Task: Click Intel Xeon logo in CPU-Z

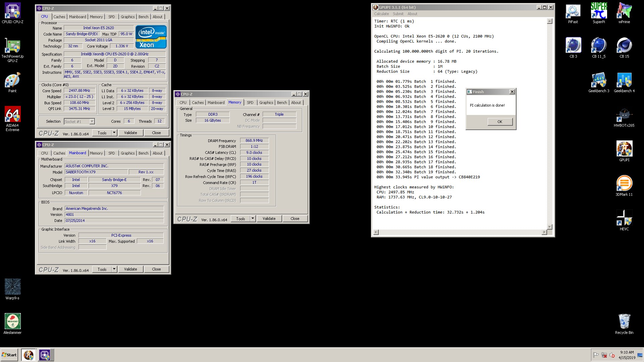Action: click(151, 37)
